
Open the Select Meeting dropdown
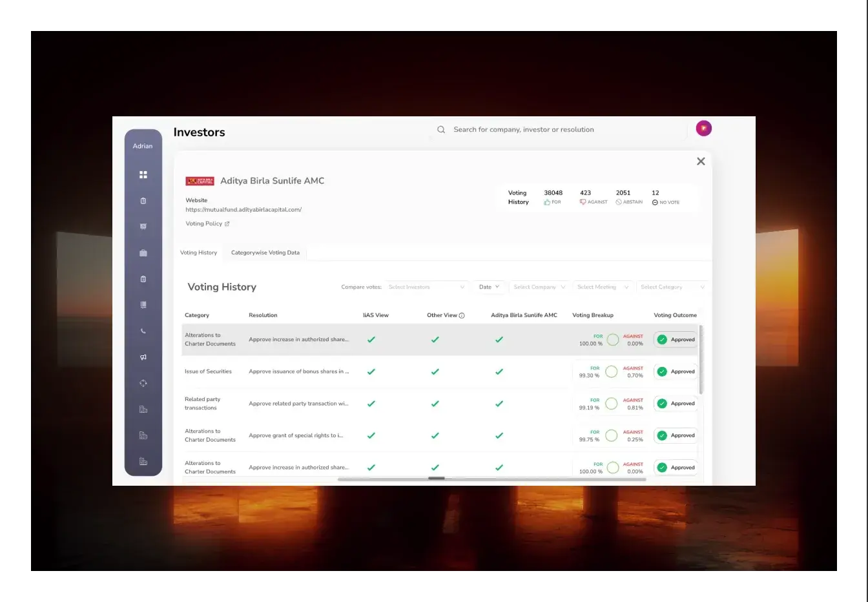[603, 287]
